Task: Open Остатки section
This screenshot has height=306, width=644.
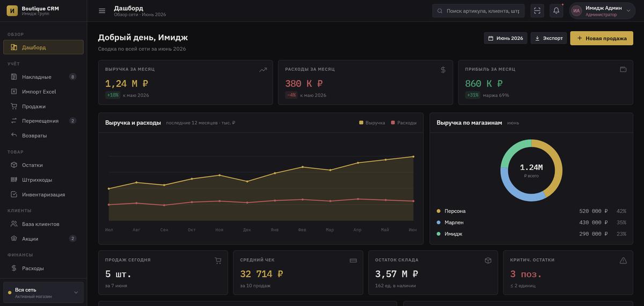Action: [43, 165]
